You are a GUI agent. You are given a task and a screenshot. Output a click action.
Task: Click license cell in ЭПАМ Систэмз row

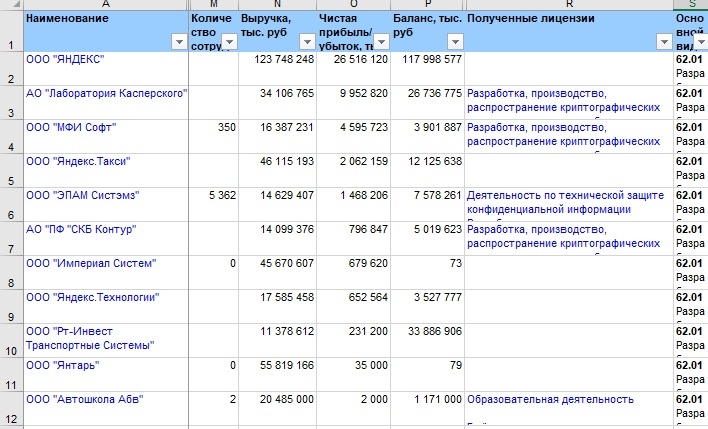click(x=569, y=205)
